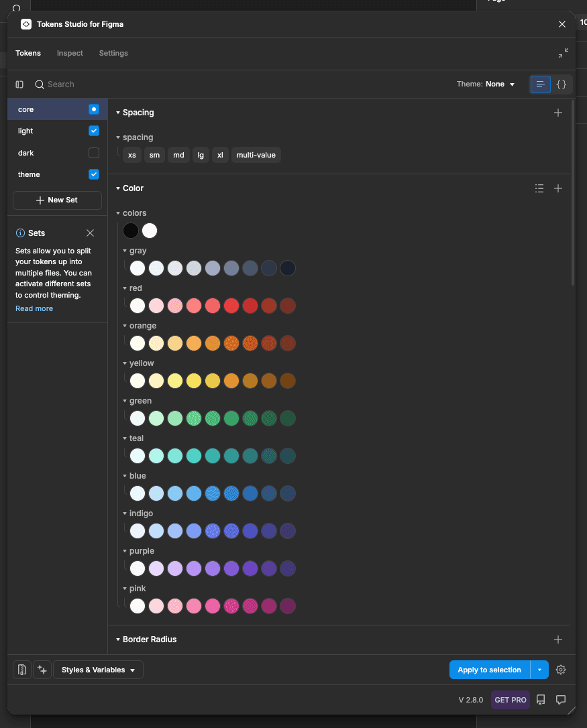This screenshot has width=587, height=728.
Task: Open the Theme None dropdown
Action: point(486,84)
